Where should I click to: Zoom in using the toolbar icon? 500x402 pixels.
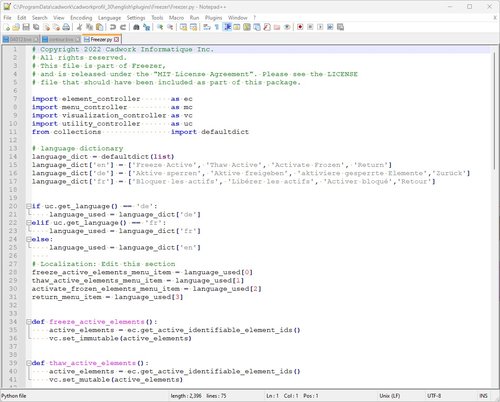pyautogui.click(x=160, y=27)
